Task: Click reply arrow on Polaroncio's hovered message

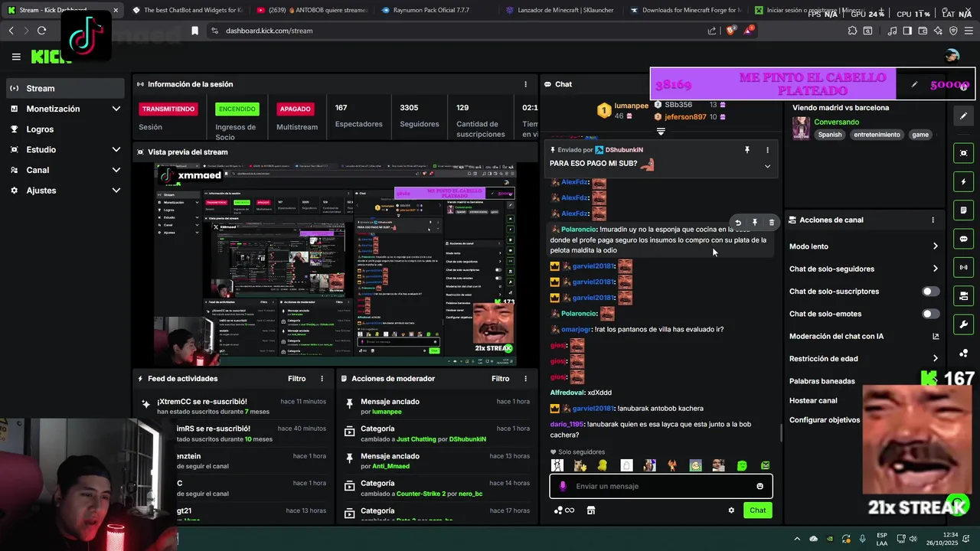Action: tap(738, 223)
